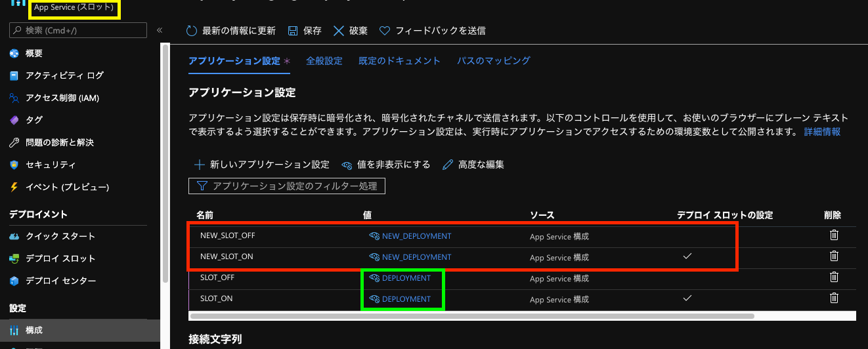Collapse the sidebar with the double chevron
This screenshot has width=868, height=349.
click(160, 30)
